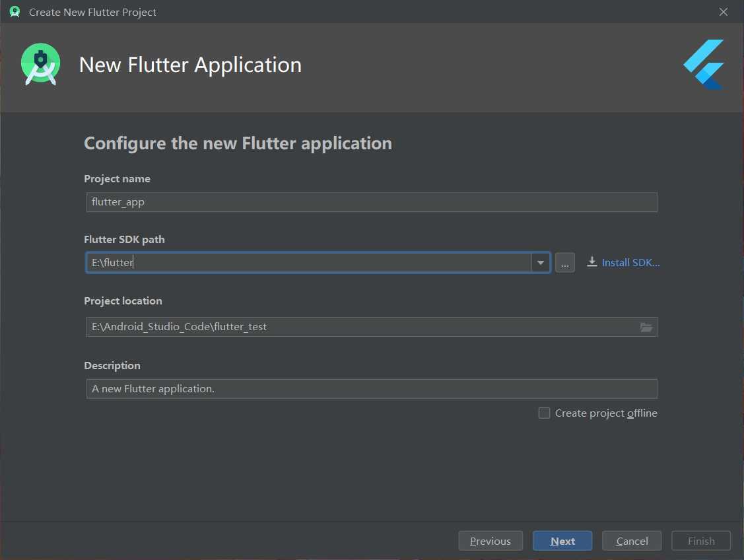Click the 'Project name' label
This screenshot has height=560, width=744.
(x=118, y=179)
